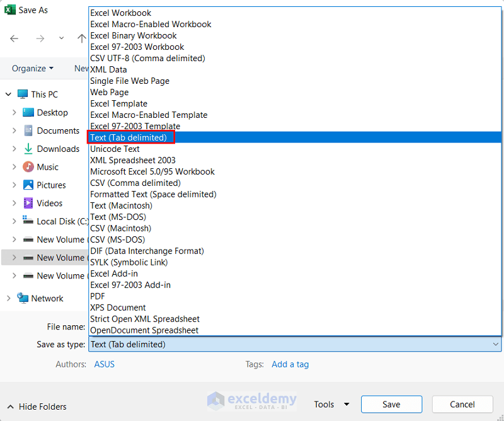The width and height of the screenshot is (504, 421).
Task: Choose Web Page file type
Action: point(295,92)
